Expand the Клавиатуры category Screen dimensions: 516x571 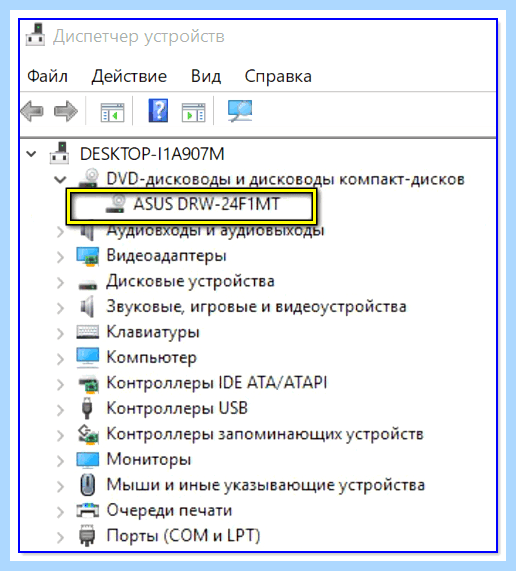tap(60, 334)
